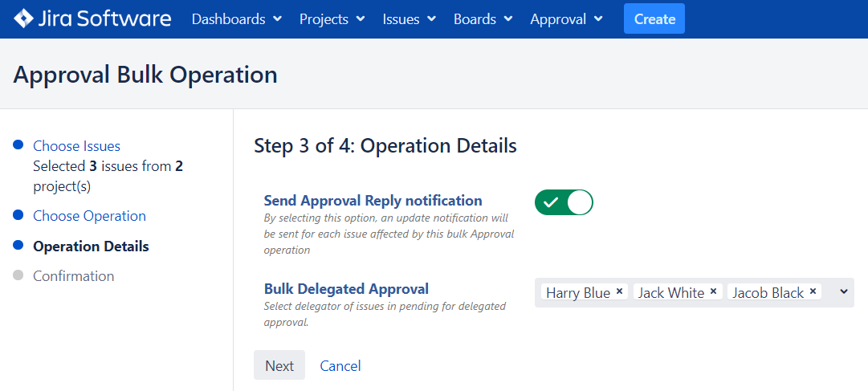Image resolution: width=868 pixels, height=391 pixels.
Task: Open the Approval menu in navbar
Action: click(568, 18)
